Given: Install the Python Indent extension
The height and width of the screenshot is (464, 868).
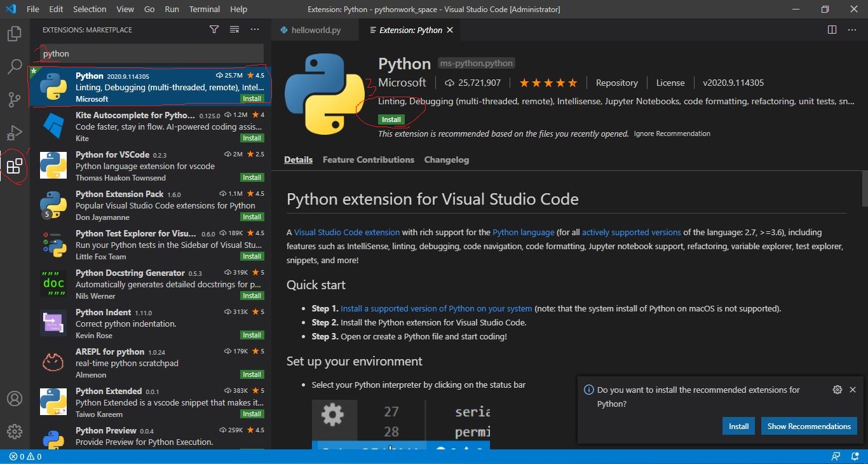Looking at the screenshot, I should point(252,335).
